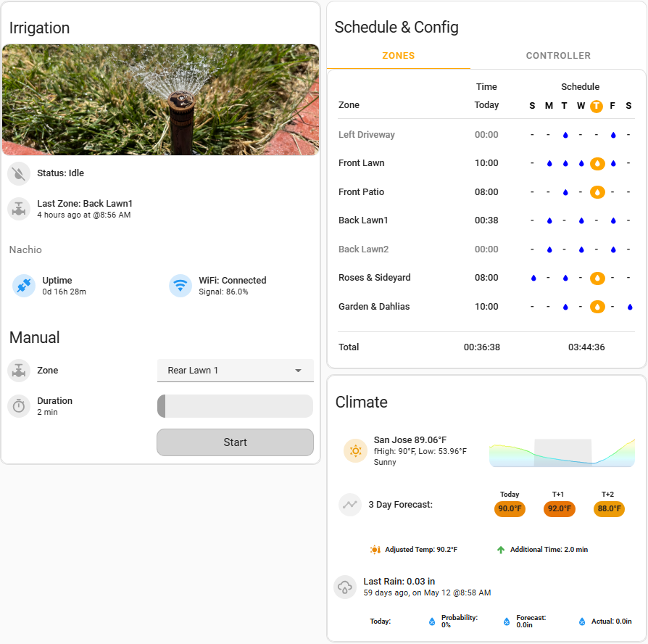
Task: Click the T+1 92.0°F forecast badge
Action: coord(559,509)
